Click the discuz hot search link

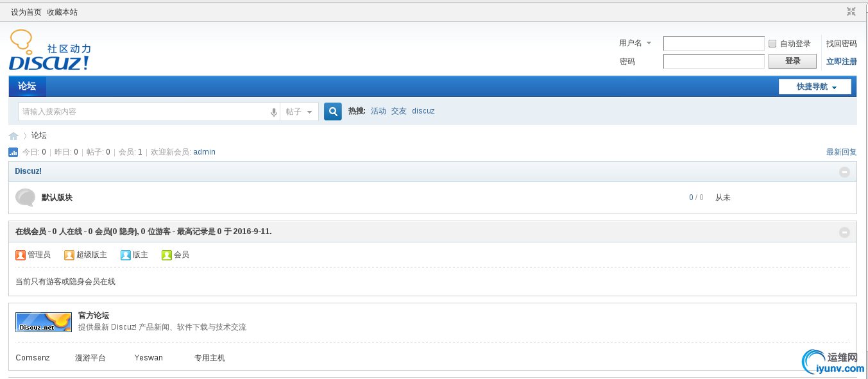pyautogui.click(x=423, y=111)
